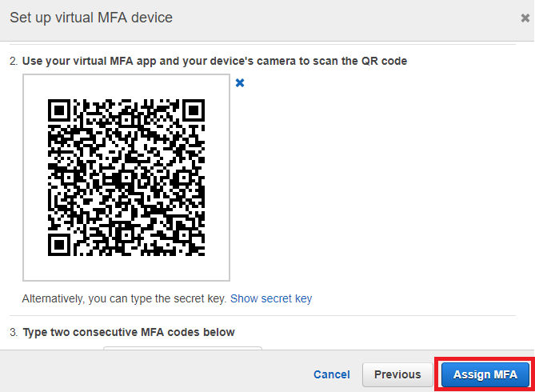Click the 'Alternatively, you can type the secret key' text
Image resolution: width=535 pixels, height=392 pixels.
124,298
